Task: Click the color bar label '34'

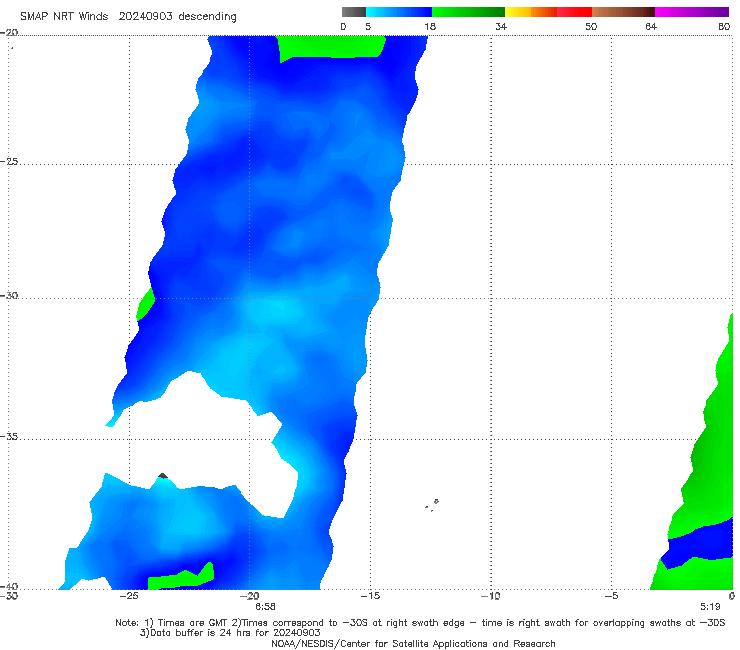Action: coord(501,27)
